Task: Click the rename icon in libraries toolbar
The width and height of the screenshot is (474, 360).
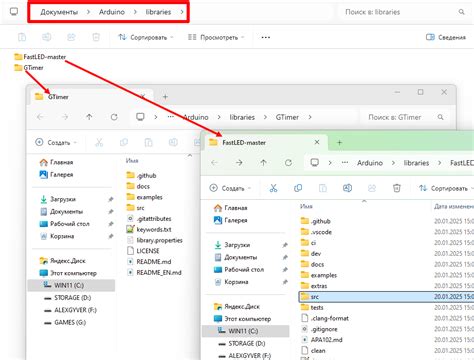Action: (x=47, y=37)
